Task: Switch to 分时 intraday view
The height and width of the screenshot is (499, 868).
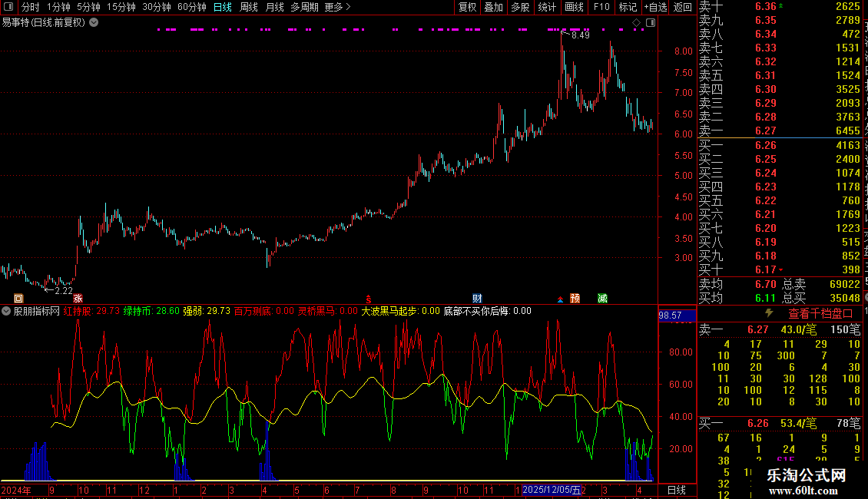Action: click(31, 7)
